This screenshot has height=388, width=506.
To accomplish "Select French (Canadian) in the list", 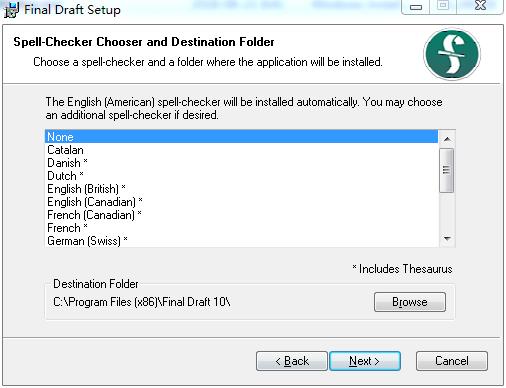I will (x=241, y=215).
